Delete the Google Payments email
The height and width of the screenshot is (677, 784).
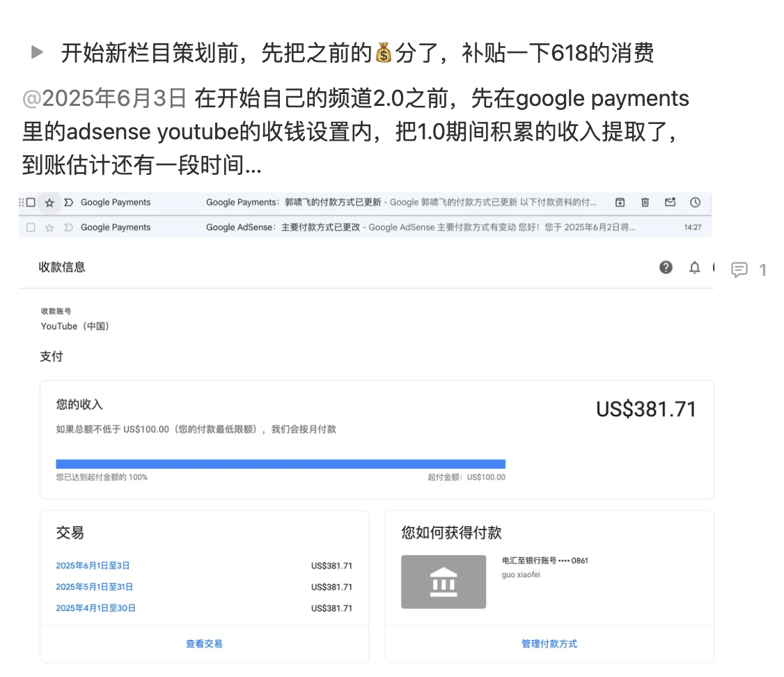click(x=645, y=203)
